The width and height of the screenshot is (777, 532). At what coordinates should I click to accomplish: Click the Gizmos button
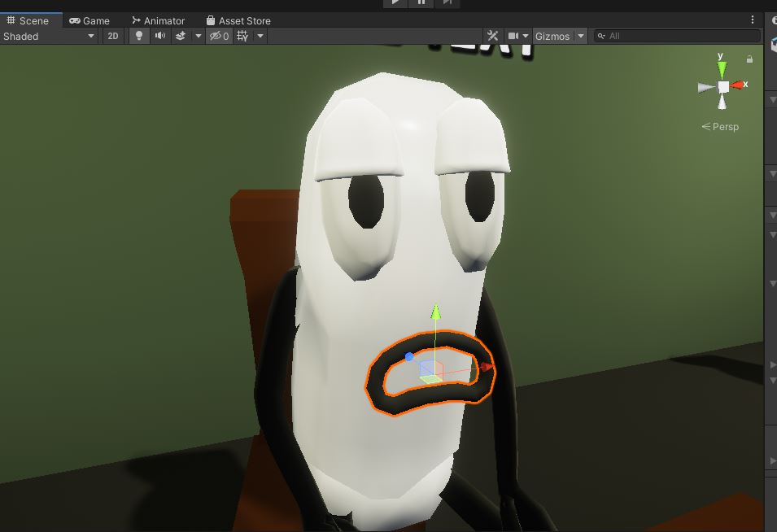tap(552, 36)
